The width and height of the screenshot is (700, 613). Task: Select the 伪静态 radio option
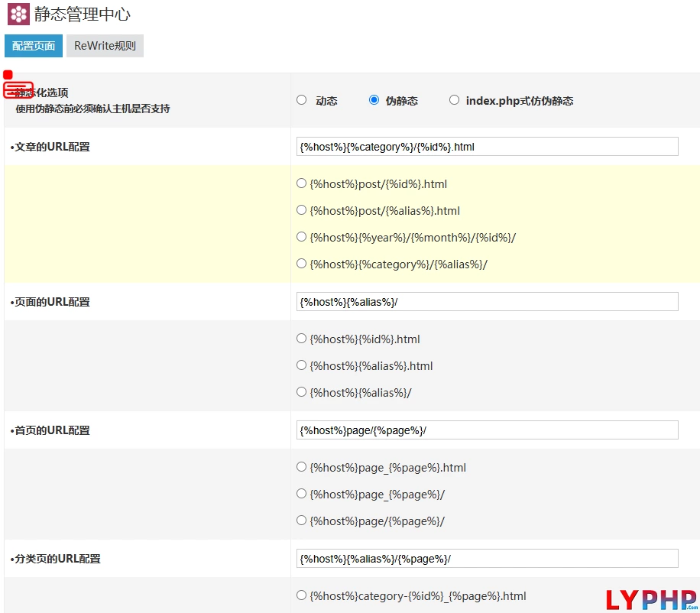coord(374,100)
